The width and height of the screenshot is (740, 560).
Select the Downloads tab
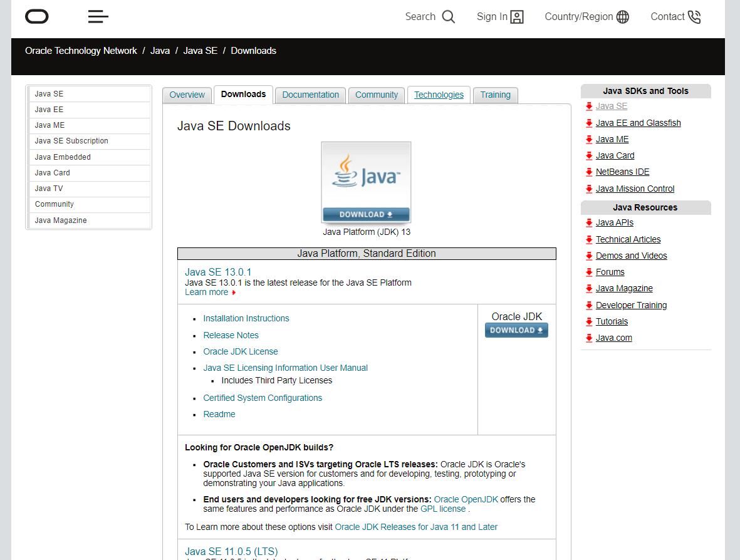(x=243, y=95)
